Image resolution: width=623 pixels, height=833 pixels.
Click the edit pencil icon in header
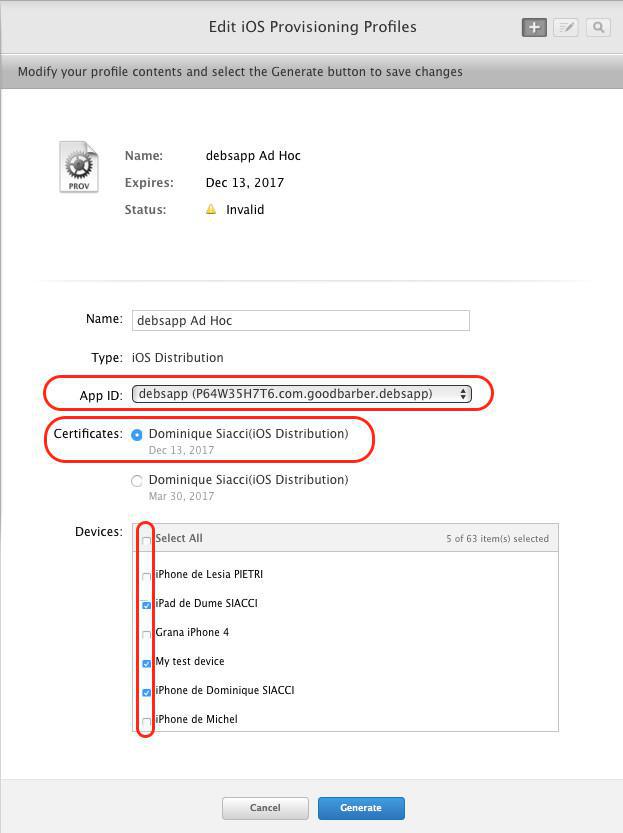click(x=566, y=27)
